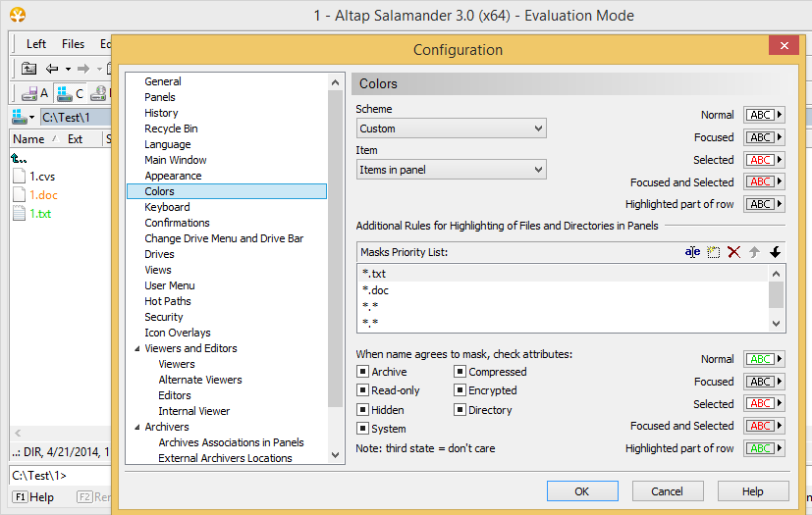Sort by the Ext column header

(x=75, y=138)
